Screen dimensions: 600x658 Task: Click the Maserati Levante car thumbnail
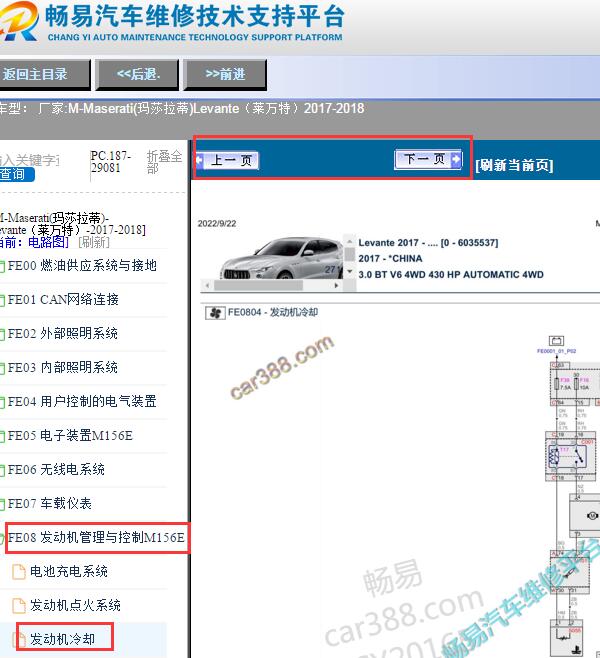281,258
